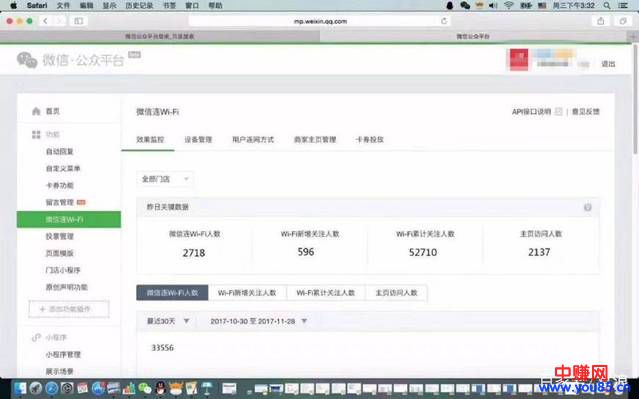Select the Wi-Fi累计关注人数 chart tab

coord(326,293)
